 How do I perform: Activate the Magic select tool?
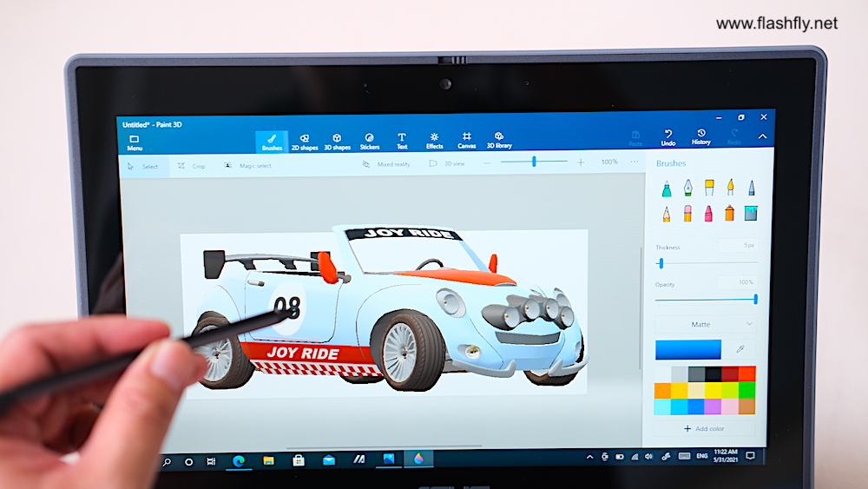(x=247, y=165)
